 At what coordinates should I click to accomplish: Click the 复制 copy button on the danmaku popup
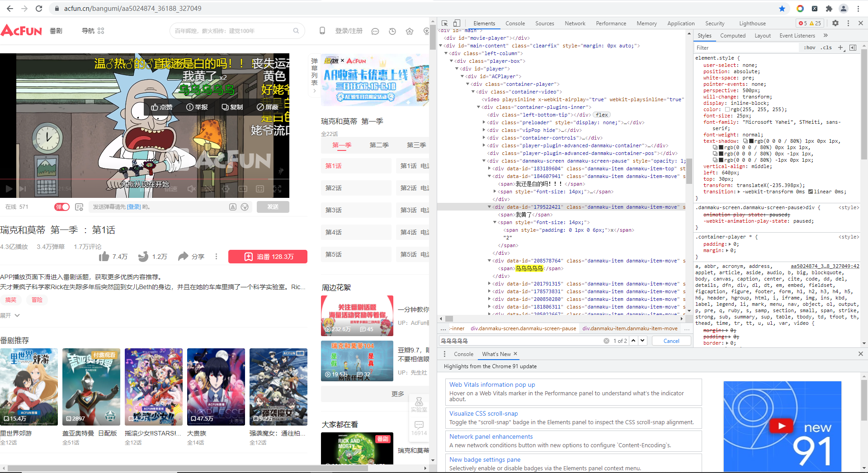coord(232,107)
